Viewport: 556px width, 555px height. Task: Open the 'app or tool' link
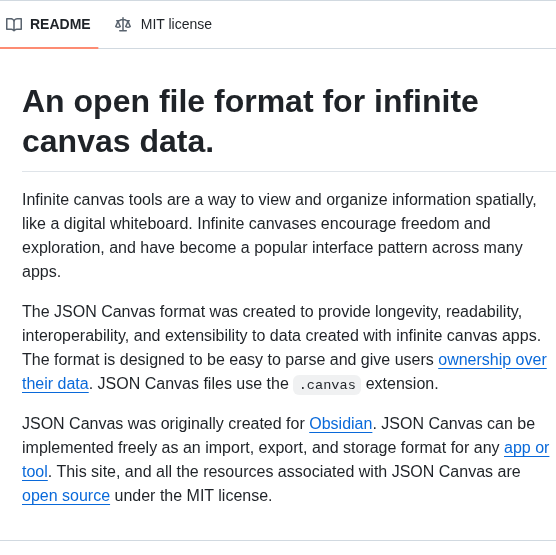coord(526,448)
